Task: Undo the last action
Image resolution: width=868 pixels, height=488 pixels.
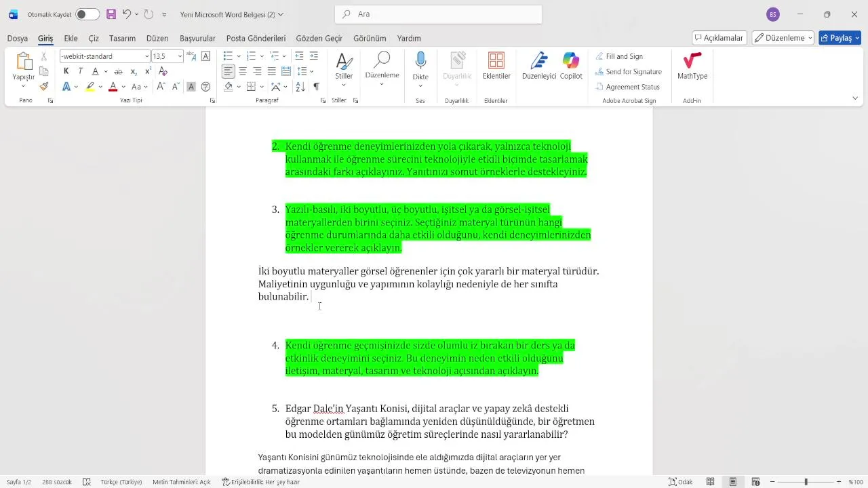Action: click(x=126, y=14)
